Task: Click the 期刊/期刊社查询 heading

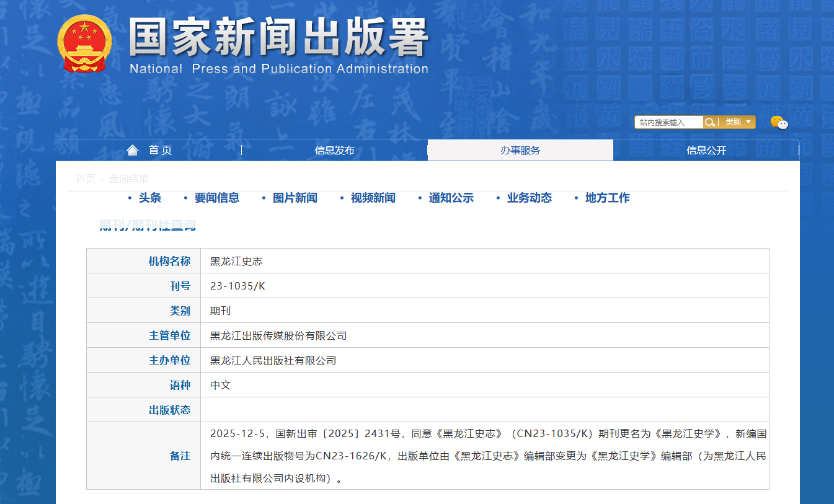Action: point(148,225)
